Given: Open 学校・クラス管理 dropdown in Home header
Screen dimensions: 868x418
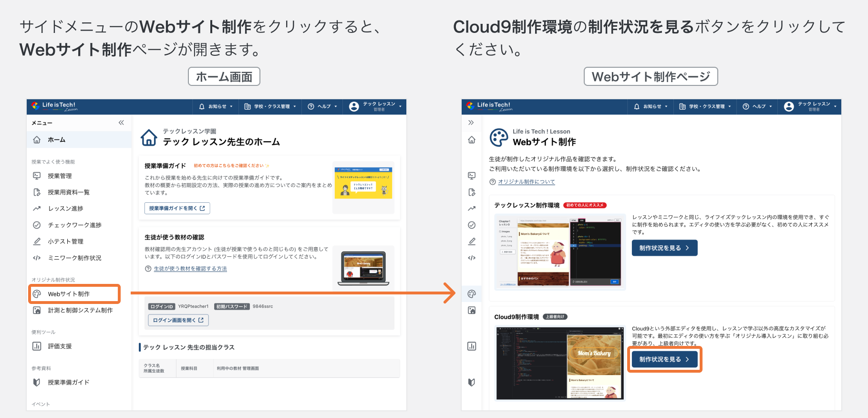Looking at the screenshot, I should click(270, 106).
